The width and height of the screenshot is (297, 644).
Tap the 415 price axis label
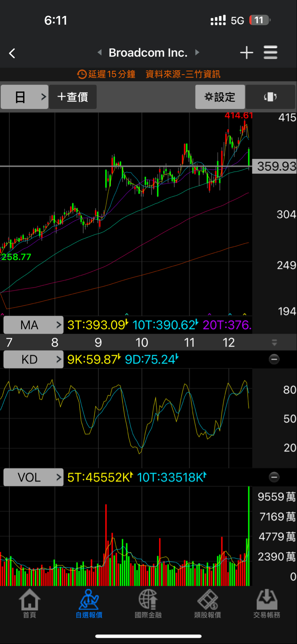pyautogui.click(x=287, y=118)
